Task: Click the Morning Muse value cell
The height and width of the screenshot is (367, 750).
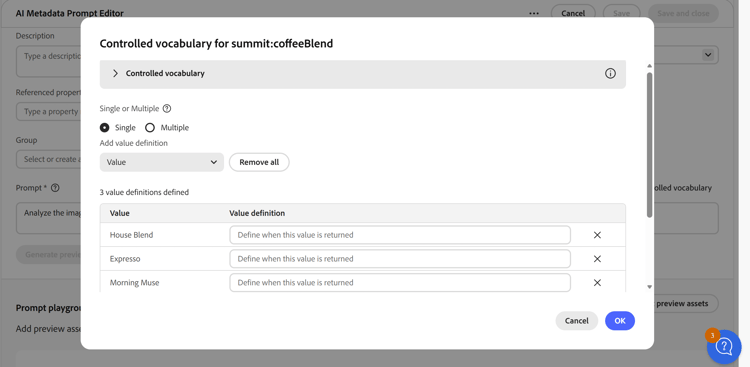Action: pyautogui.click(x=134, y=283)
